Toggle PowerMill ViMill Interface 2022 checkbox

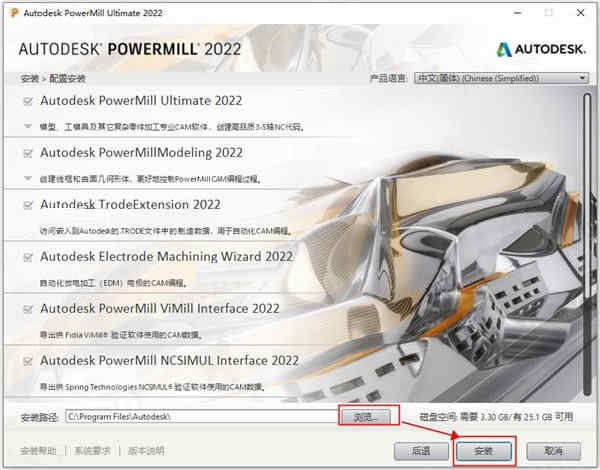coord(28,309)
